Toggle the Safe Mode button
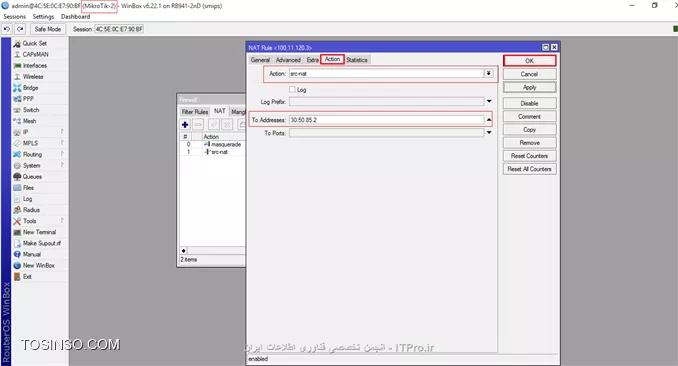 click(x=48, y=29)
